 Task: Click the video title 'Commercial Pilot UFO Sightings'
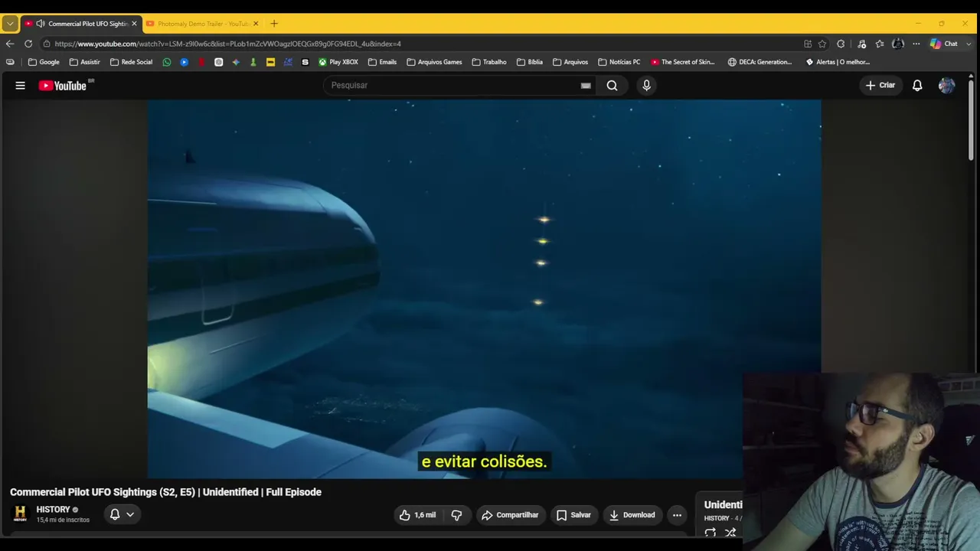[165, 492]
